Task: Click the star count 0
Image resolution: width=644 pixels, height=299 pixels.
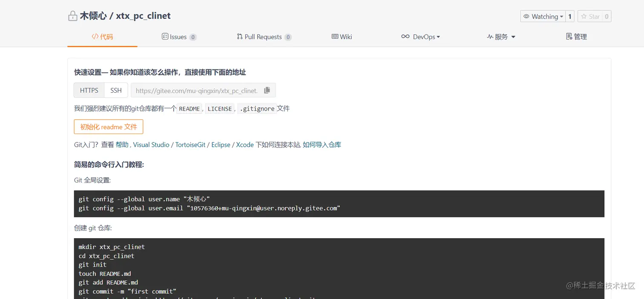Action: click(x=607, y=17)
